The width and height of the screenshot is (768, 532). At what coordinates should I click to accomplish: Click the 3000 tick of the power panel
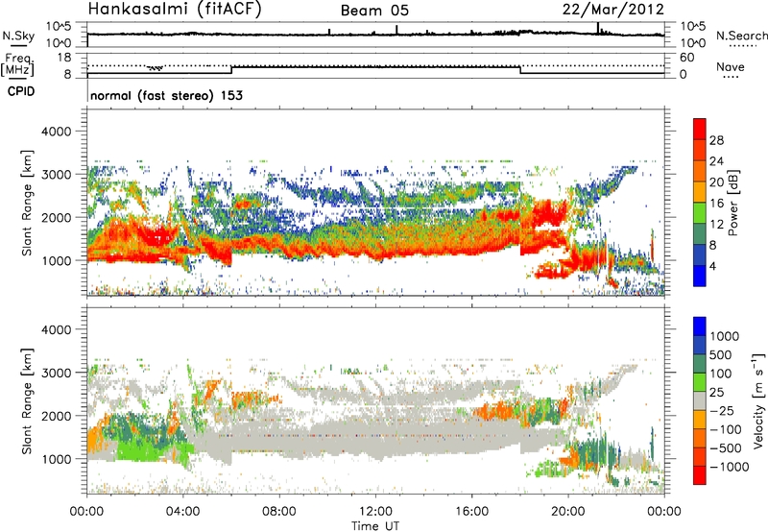(57, 175)
